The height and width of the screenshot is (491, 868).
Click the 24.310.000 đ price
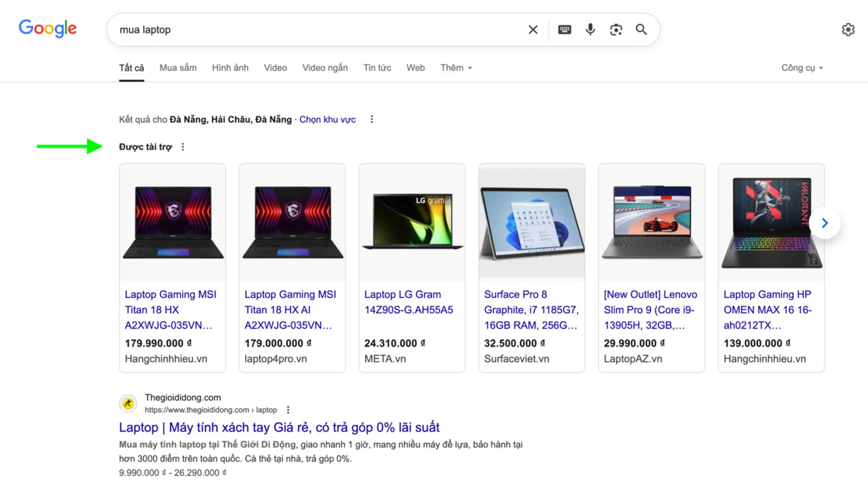point(395,343)
